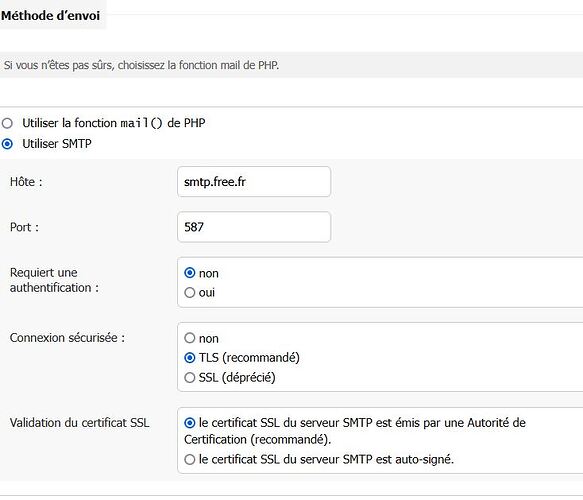
Task: Select SSL (déprécié) secure connection
Action: coord(190,378)
